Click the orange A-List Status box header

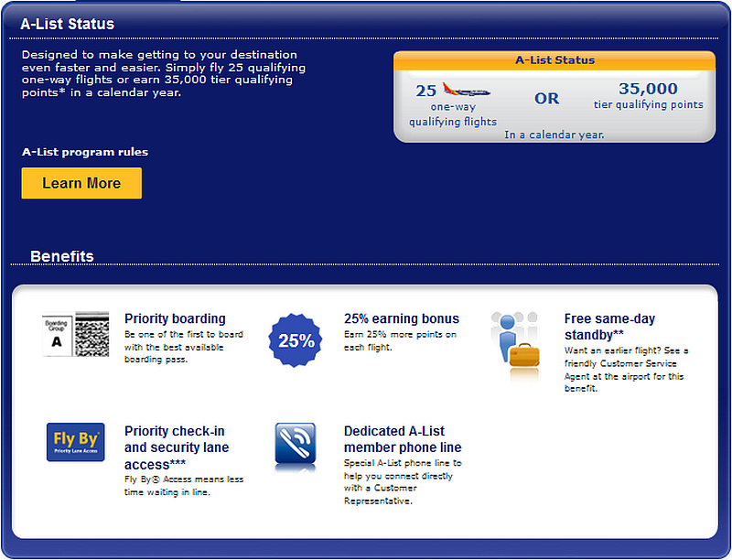(x=554, y=60)
